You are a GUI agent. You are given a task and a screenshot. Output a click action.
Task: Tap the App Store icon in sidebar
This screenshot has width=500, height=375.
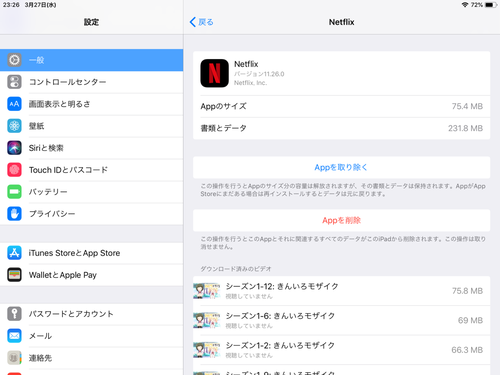tap(14, 253)
